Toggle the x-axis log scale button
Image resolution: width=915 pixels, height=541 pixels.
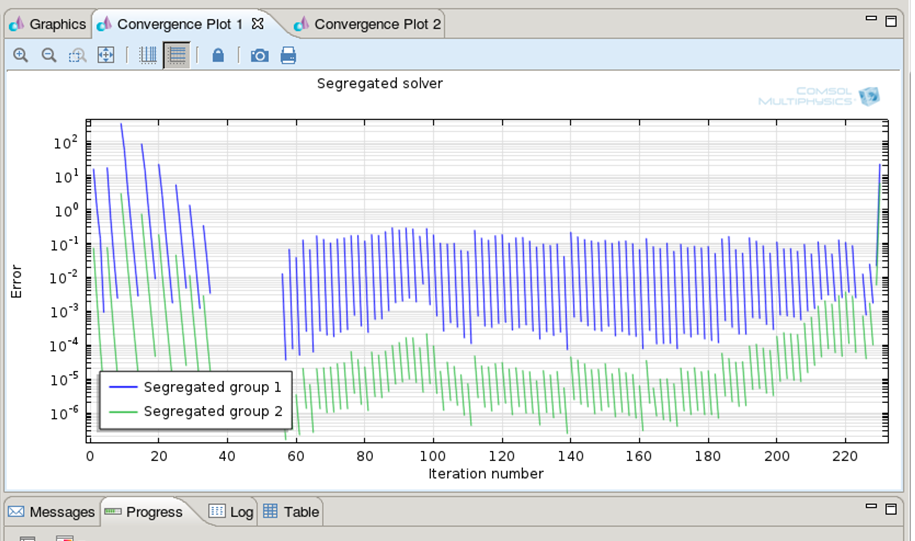click(x=148, y=56)
